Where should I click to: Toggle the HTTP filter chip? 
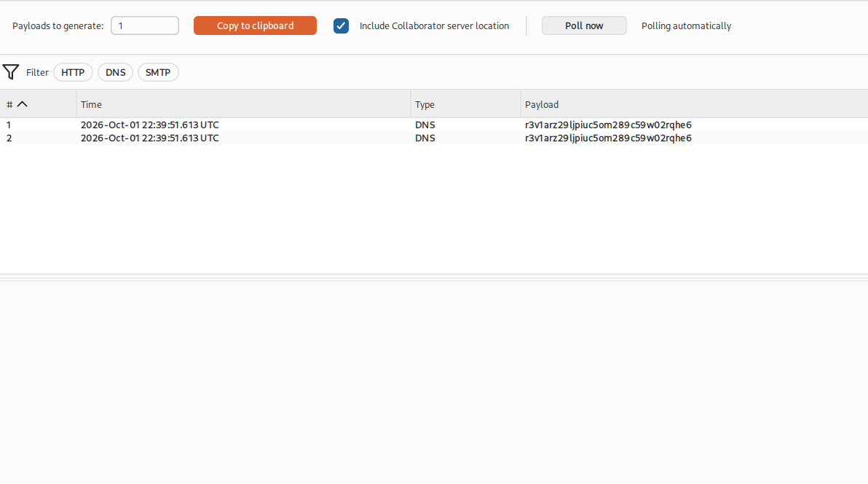pos(73,73)
